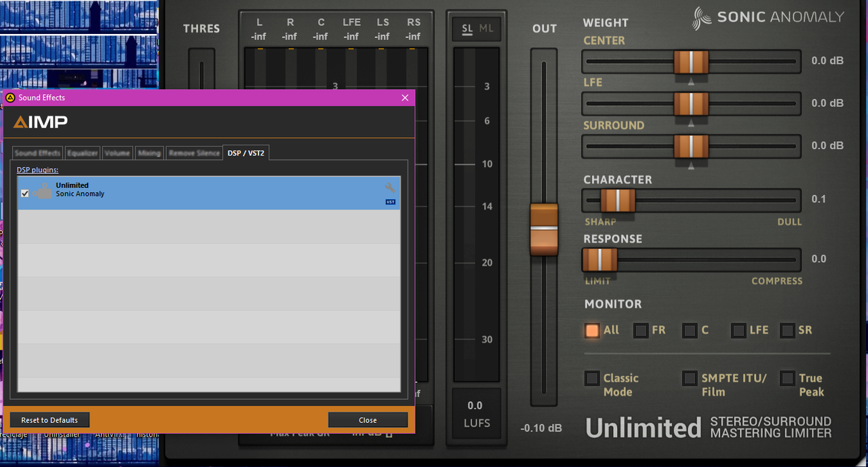Click the Reset to Defaults button

[x=50, y=420]
